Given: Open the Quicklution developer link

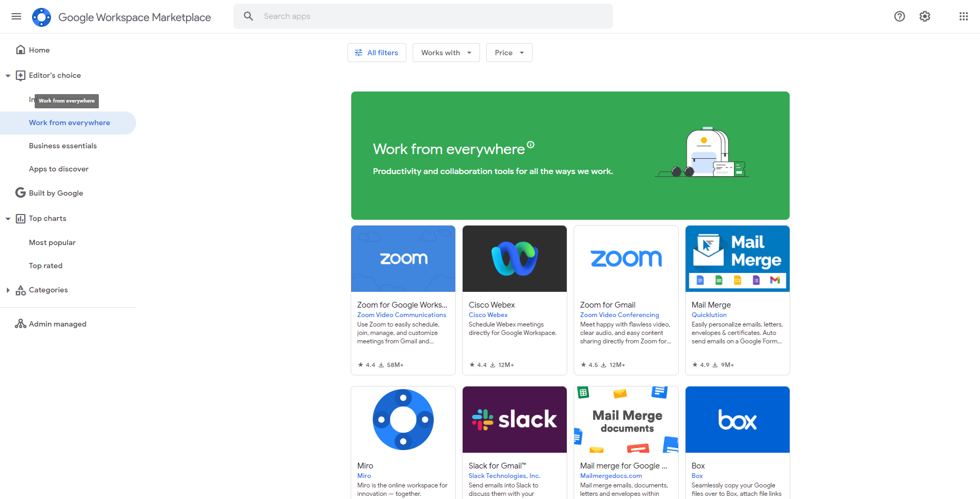Looking at the screenshot, I should coord(709,315).
